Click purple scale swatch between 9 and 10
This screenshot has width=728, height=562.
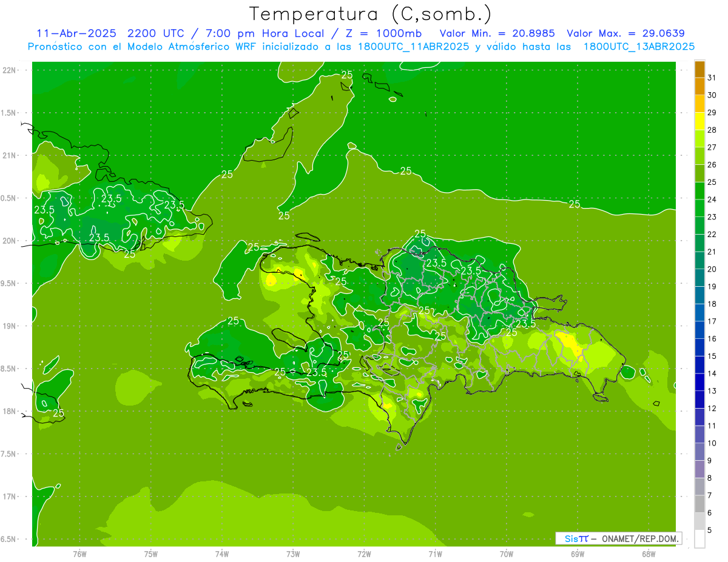point(699,452)
